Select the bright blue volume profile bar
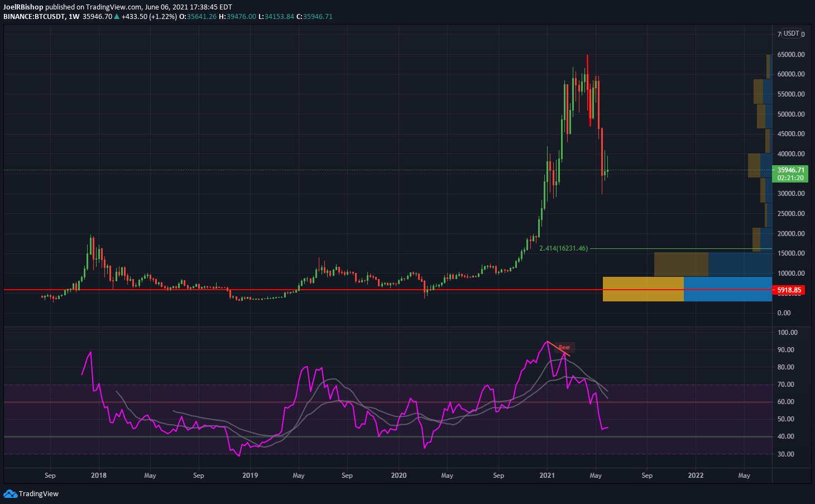This screenshot has height=504, width=815. [x=728, y=289]
